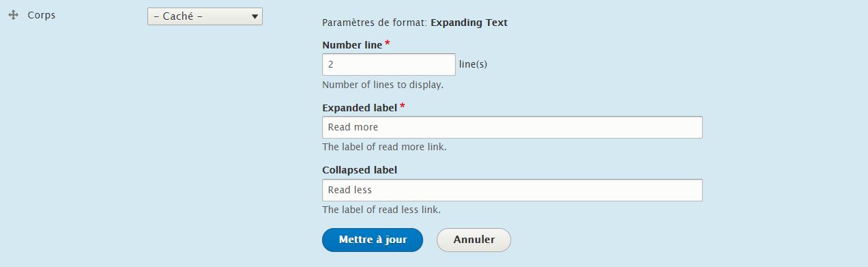Click the Corps field name
Image resolution: width=868 pixels, height=267 pixels.
41,15
